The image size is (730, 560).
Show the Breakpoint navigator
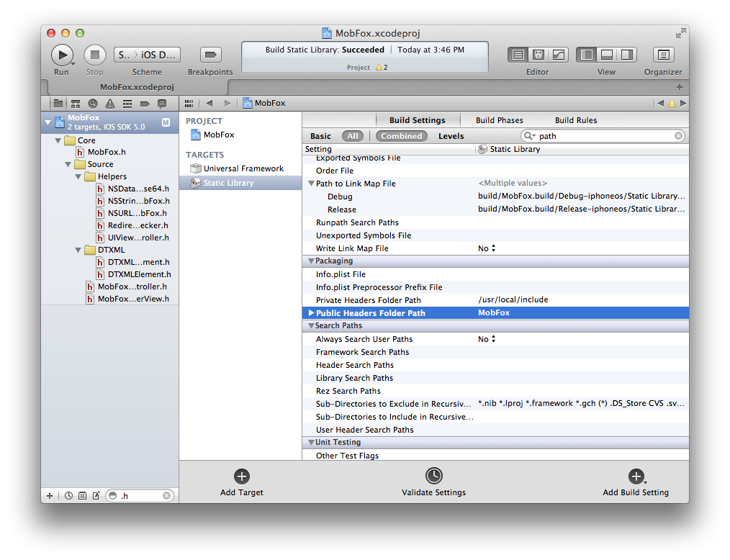tap(145, 104)
